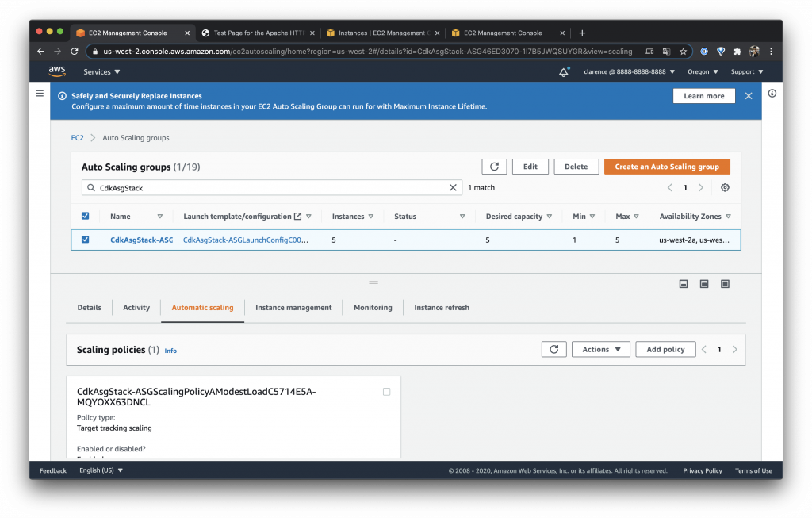812x518 pixels.
Task: Toggle the select-all header checkbox
Action: 86,216
